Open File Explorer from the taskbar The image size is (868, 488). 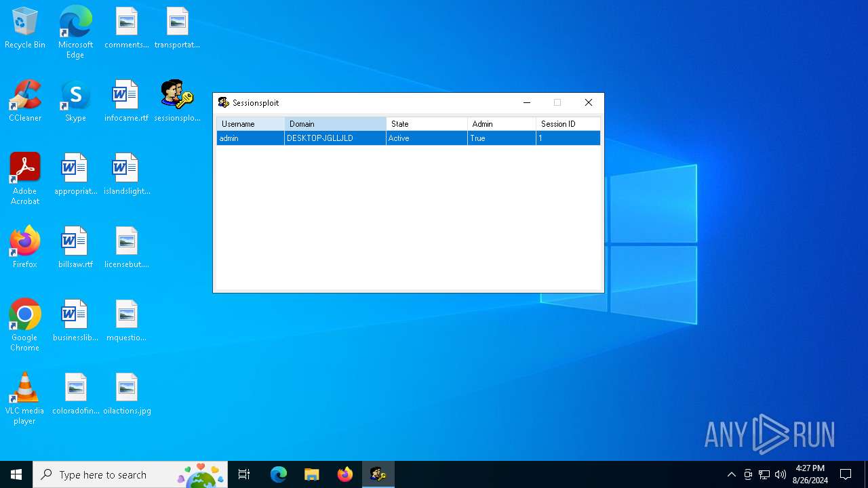click(x=311, y=474)
